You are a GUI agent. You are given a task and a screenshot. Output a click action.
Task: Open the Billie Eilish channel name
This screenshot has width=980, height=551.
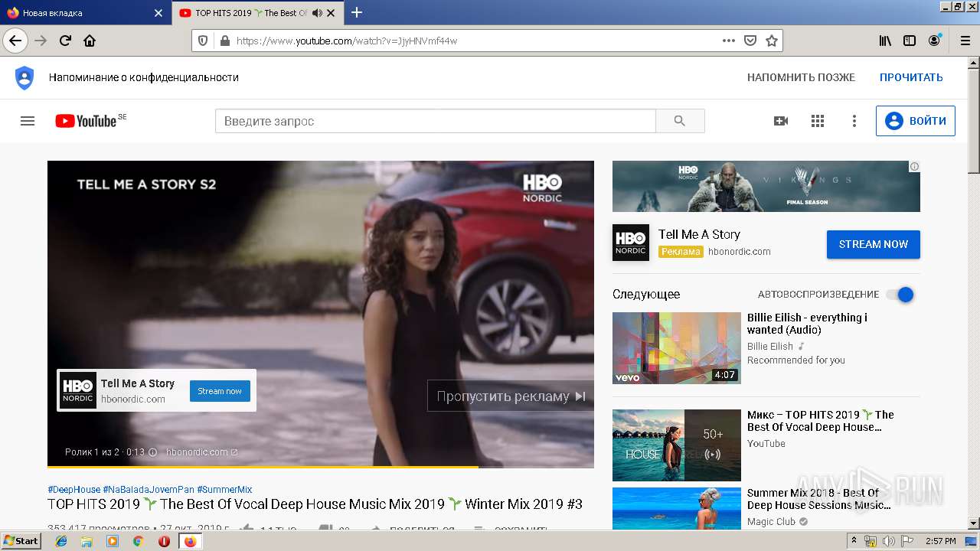tap(770, 347)
